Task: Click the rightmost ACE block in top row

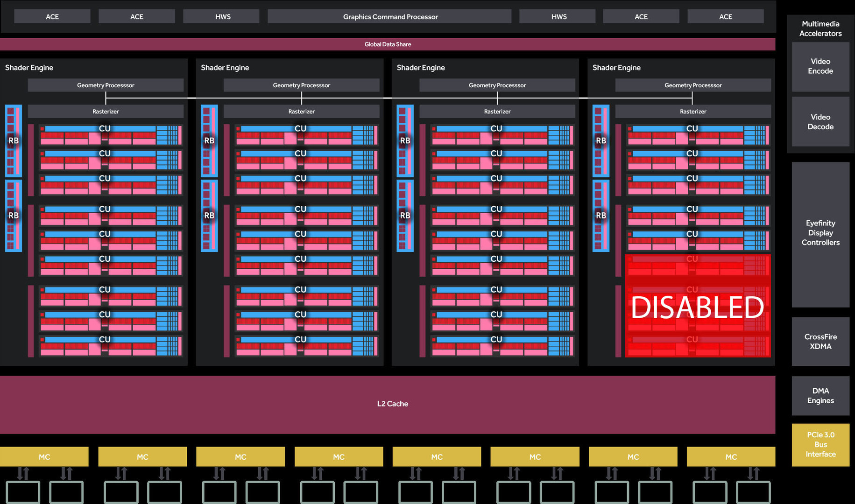Action: [725, 17]
